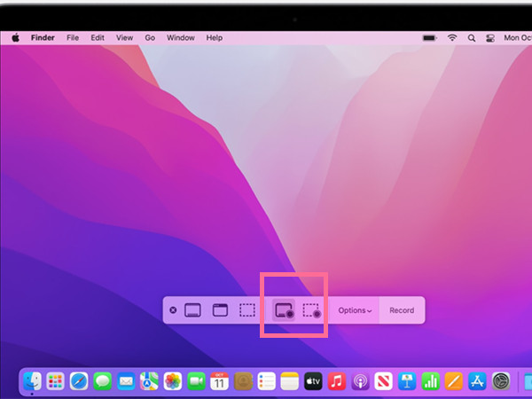Choose Record Selected Portion mode
The width and height of the screenshot is (532, 399).
[310, 310]
